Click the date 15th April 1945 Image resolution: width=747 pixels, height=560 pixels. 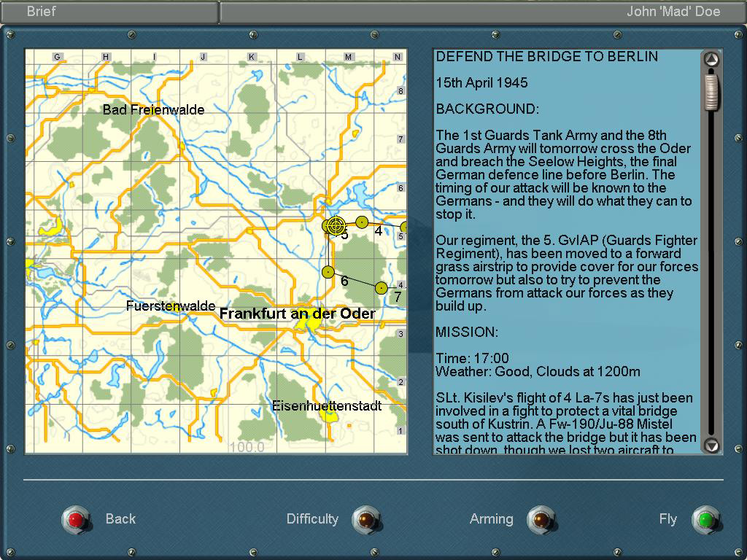(x=481, y=83)
